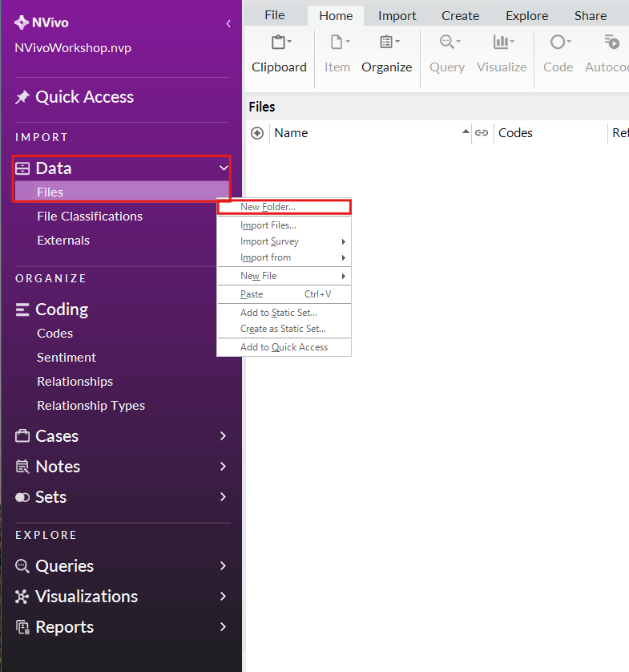
Task: Open Sentiment under Coding
Action: (x=67, y=358)
